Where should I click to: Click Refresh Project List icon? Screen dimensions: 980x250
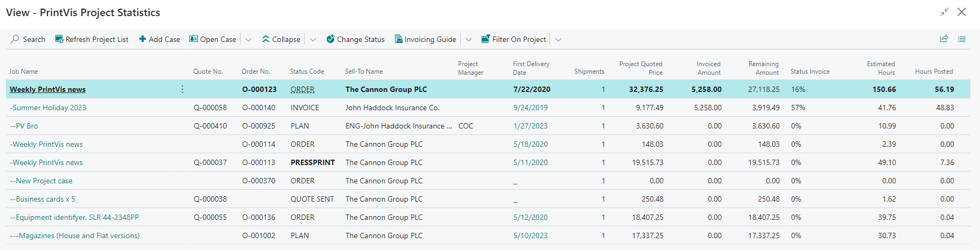click(x=59, y=39)
